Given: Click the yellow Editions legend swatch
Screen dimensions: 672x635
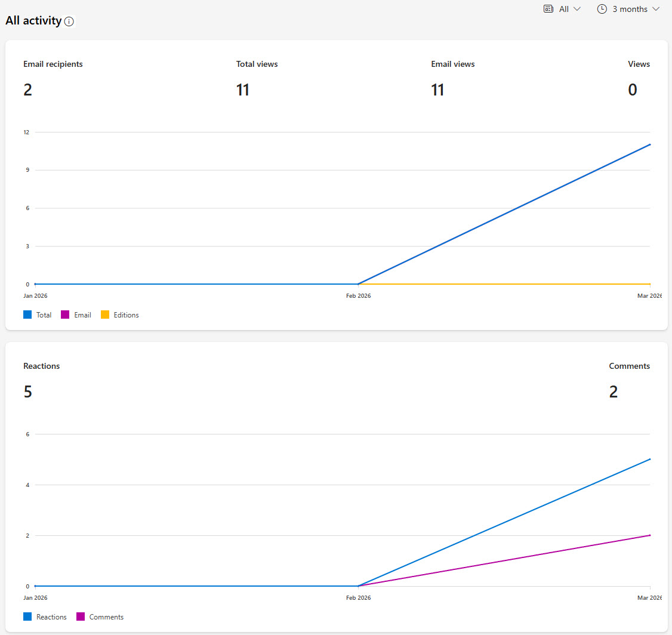Looking at the screenshot, I should point(105,315).
